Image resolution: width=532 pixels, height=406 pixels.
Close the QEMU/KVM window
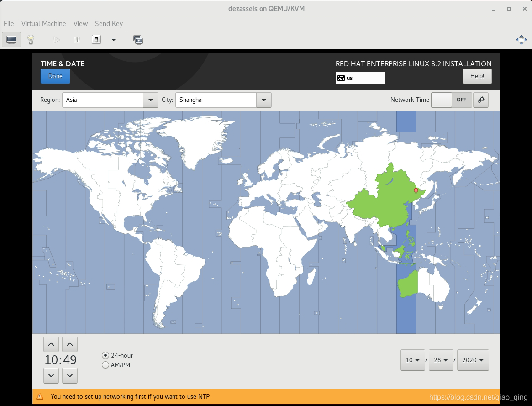coord(525,9)
